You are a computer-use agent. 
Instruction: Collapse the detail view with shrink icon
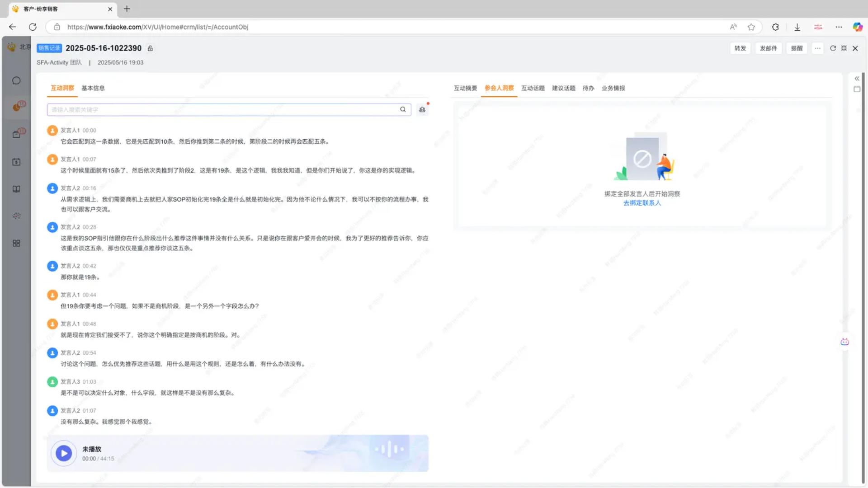(844, 48)
